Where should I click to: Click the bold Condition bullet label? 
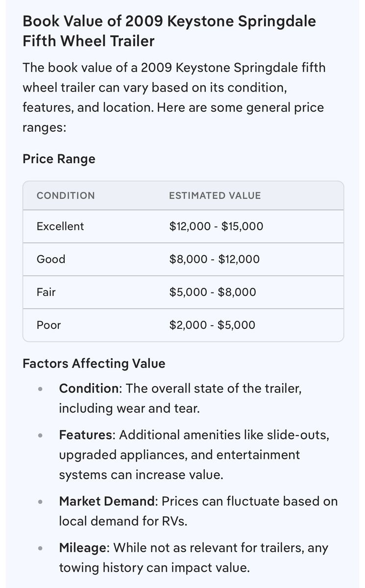89,389
